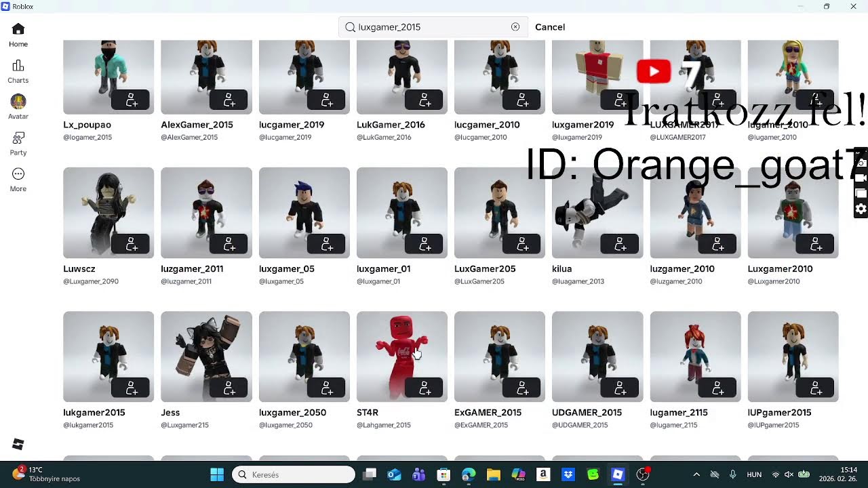This screenshot has width=868, height=488.
Task: Add LukGamer_2016 as a friend
Action: coord(425,100)
